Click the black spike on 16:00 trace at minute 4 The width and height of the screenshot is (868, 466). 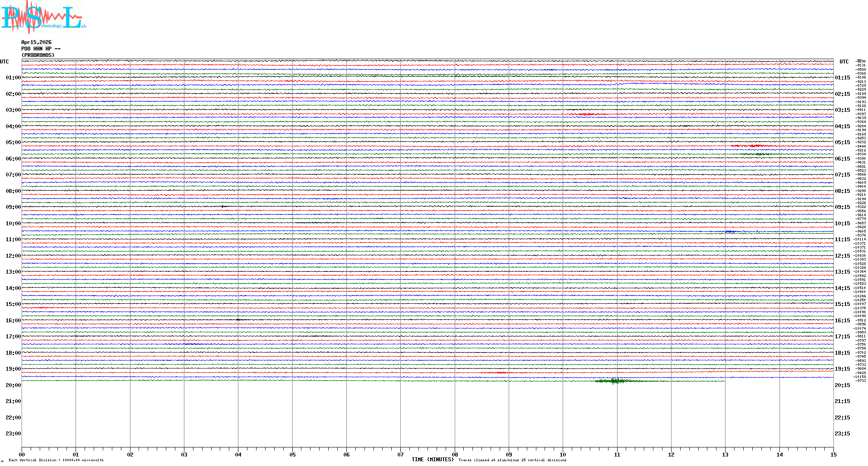point(238,320)
